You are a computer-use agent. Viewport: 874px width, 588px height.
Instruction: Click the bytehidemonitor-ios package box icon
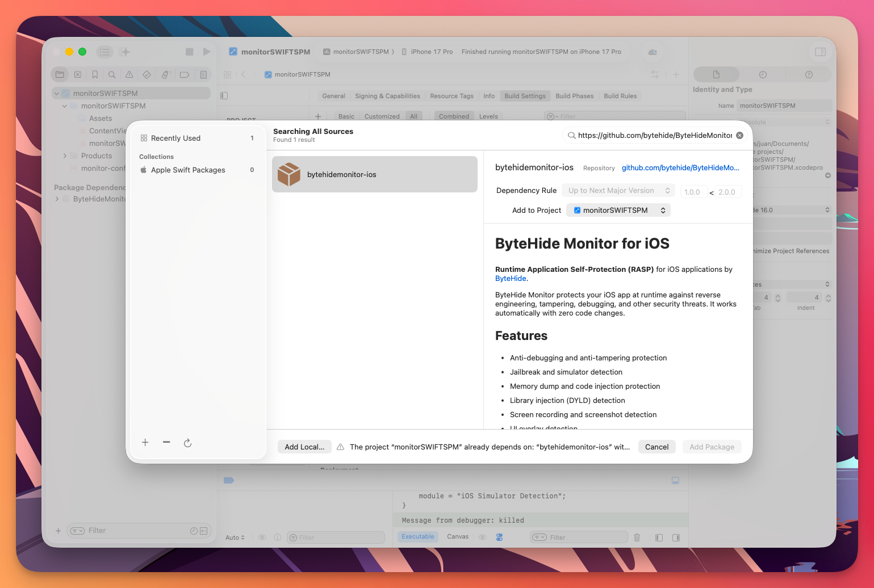coord(290,174)
